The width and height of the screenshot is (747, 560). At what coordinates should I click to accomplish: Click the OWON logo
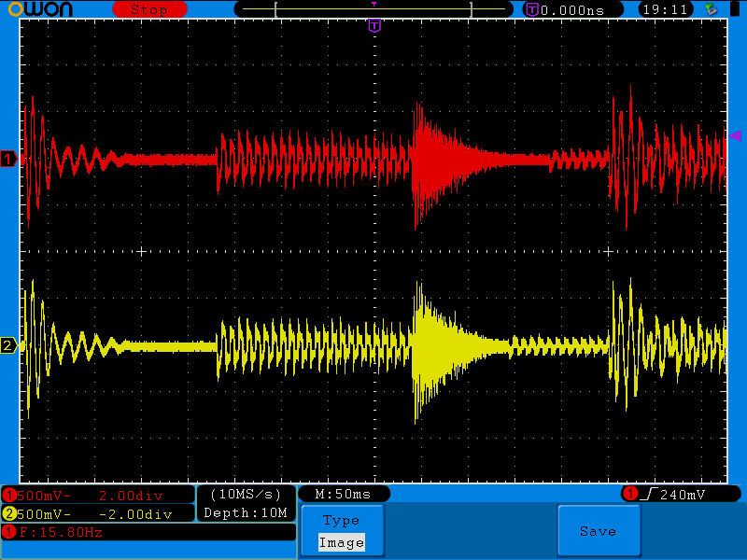[x=40, y=9]
